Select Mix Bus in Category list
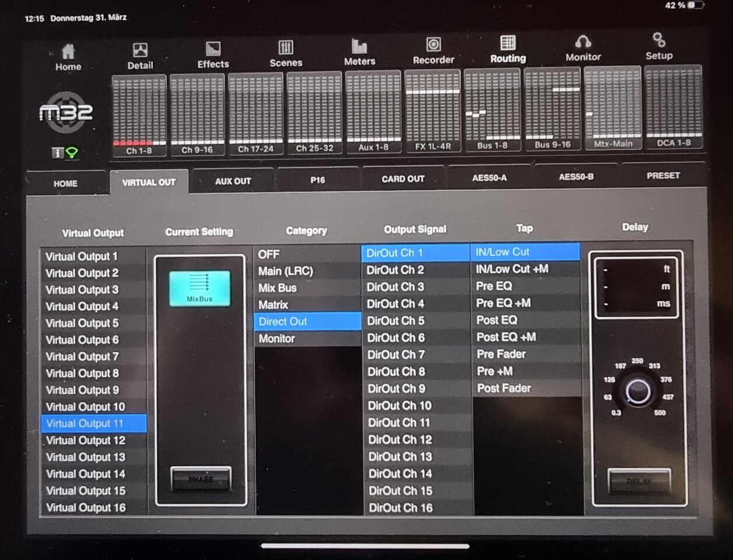 click(x=278, y=288)
